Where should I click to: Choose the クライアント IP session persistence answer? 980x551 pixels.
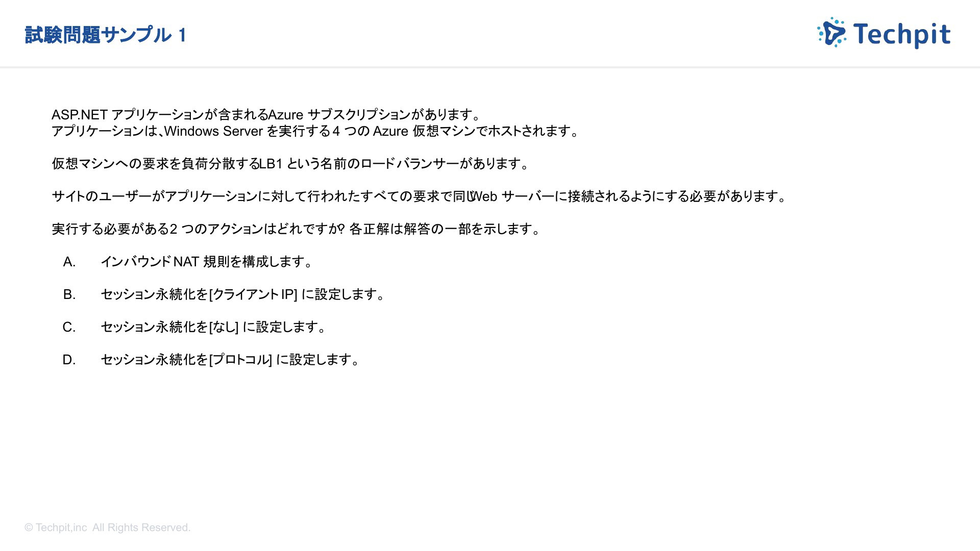tap(243, 294)
